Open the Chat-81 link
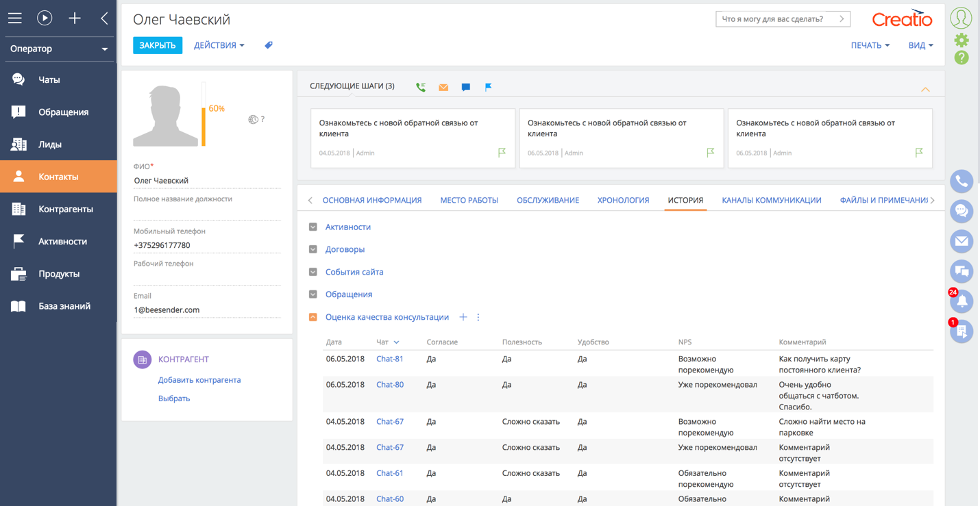 389,359
